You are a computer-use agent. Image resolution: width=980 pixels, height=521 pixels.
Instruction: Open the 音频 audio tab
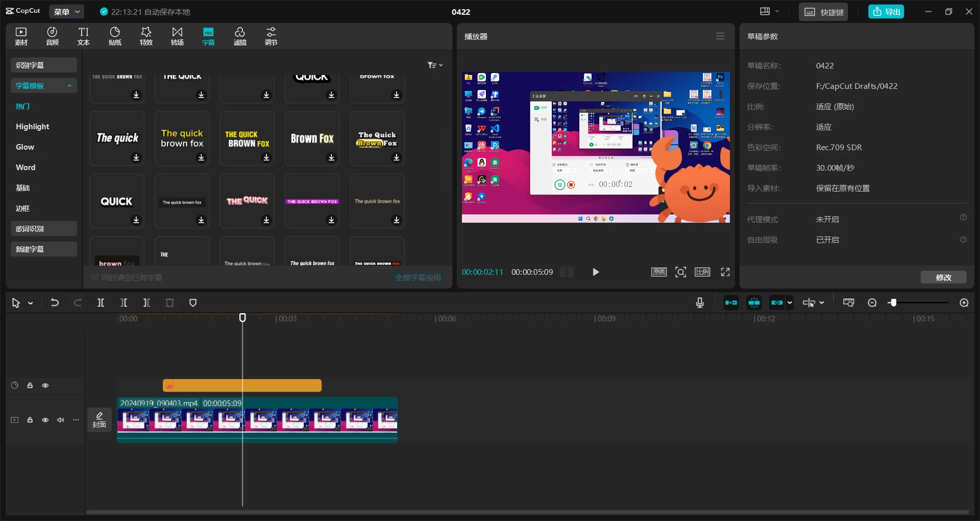52,36
